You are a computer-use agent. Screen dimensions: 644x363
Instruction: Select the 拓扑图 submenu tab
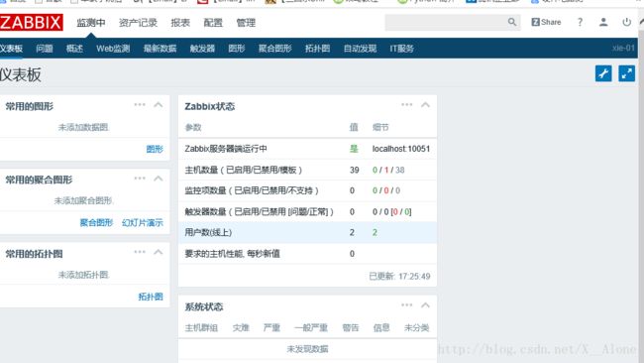coord(317,49)
